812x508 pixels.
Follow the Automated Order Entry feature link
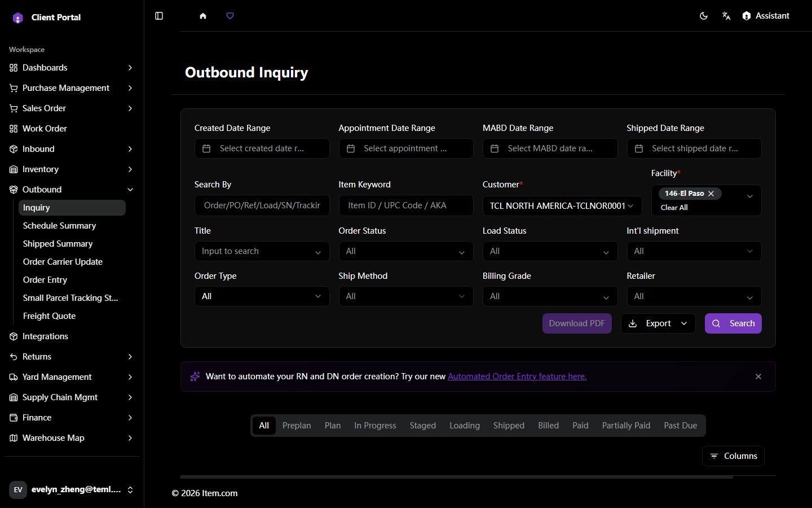(517, 376)
